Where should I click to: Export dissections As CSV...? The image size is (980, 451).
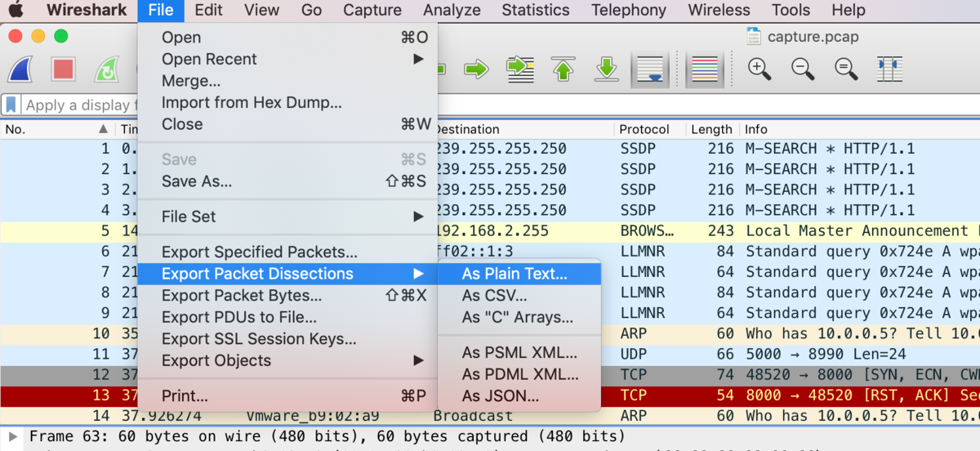coord(519,296)
